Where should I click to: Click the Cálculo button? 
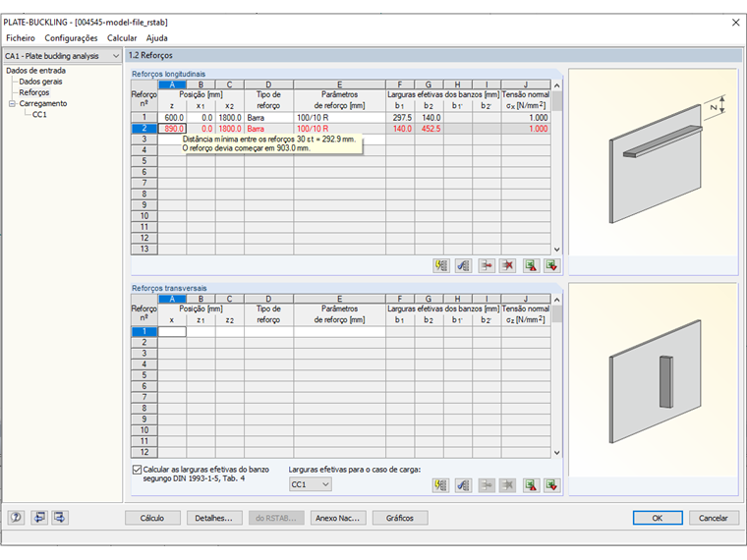click(x=152, y=518)
